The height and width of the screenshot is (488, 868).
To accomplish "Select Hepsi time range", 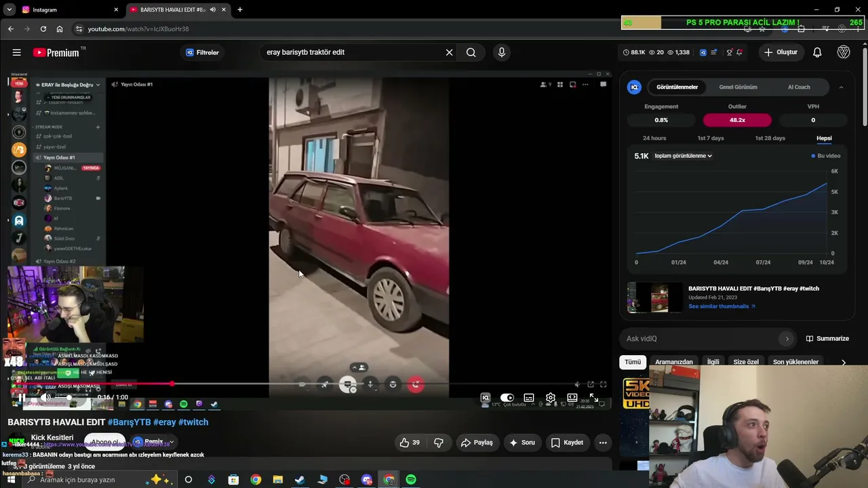I will point(824,138).
